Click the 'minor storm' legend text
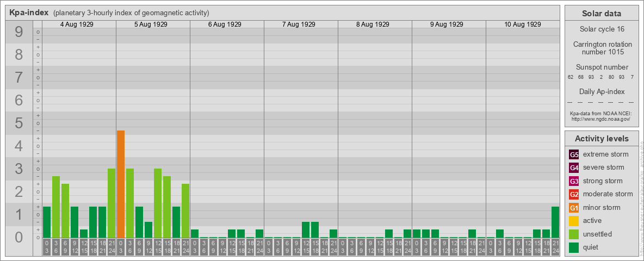The height and width of the screenshot is (261, 644). (x=602, y=208)
